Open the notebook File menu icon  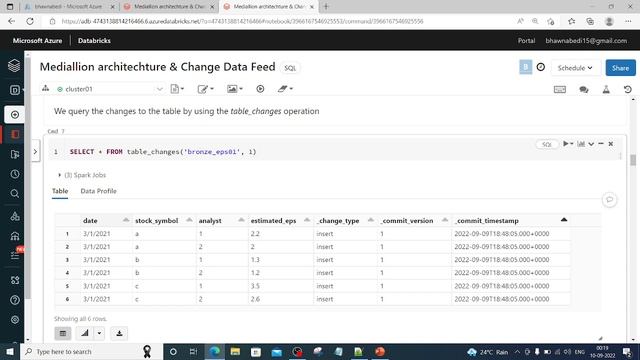click(x=177, y=89)
